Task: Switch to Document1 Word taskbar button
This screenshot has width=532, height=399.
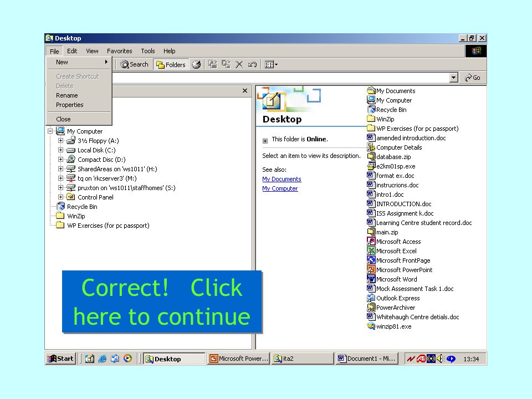Action: coord(367,359)
